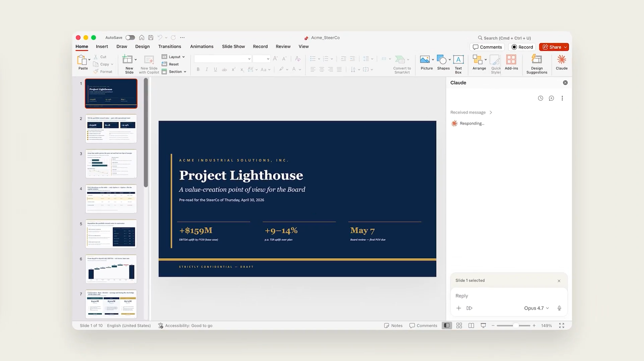Switch to the Transitions tab
Image resolution: width=644 pixels, height=361 pixels.
point(169,46)
